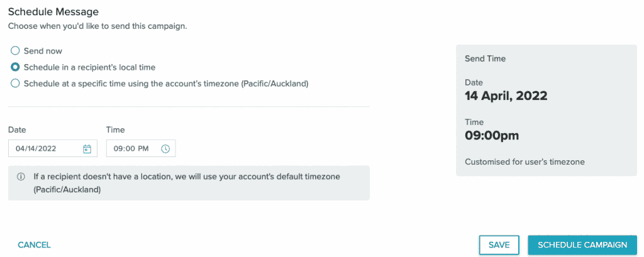
Task: Open the calendar picker icon
Action: 87,149
